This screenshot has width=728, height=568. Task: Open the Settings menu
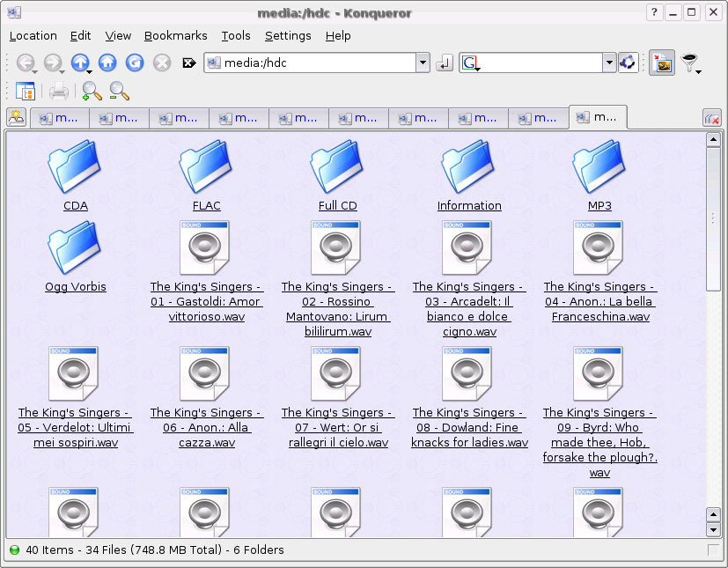coord(288,36)
